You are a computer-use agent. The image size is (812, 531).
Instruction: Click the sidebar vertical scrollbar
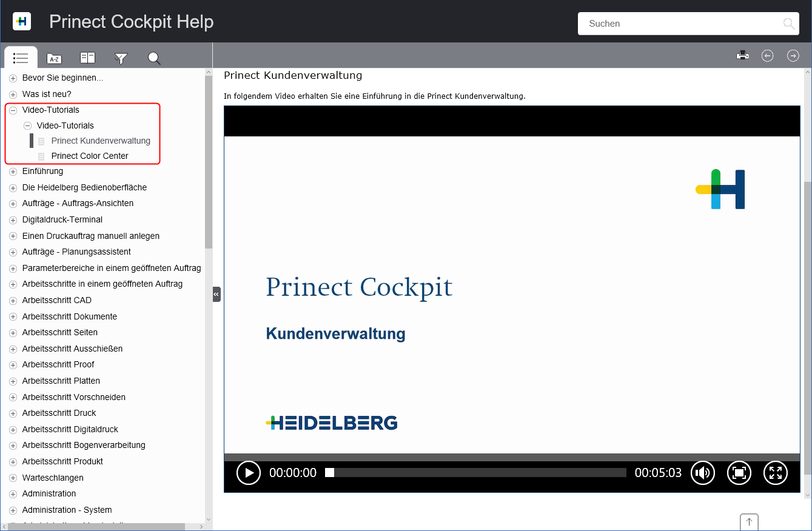click(209, 161)
